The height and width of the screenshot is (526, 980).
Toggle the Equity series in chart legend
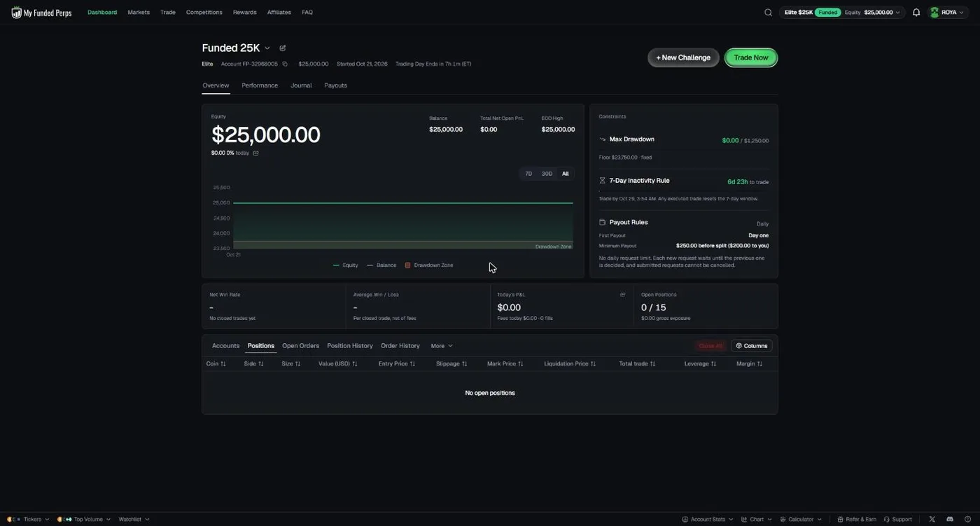coord(346,265)
